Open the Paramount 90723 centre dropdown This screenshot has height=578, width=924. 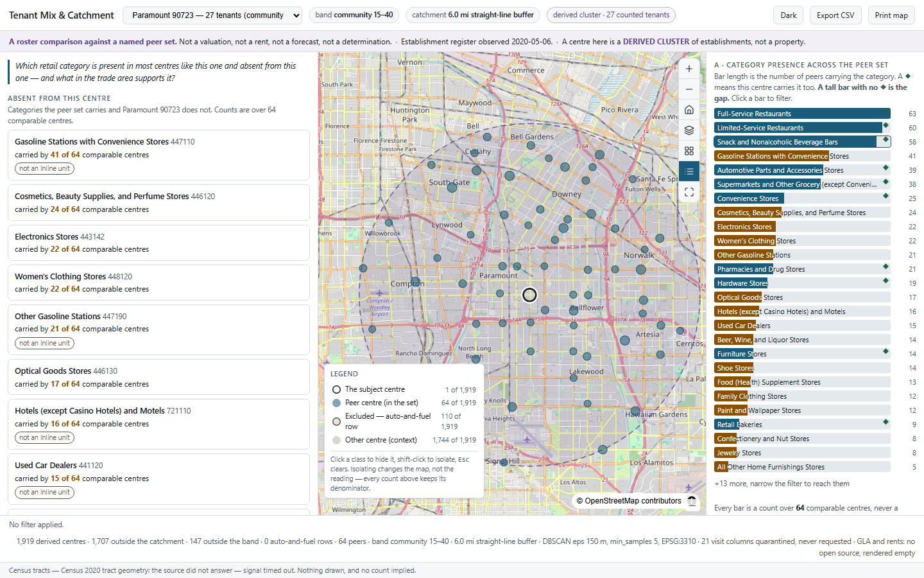(212, 15)
